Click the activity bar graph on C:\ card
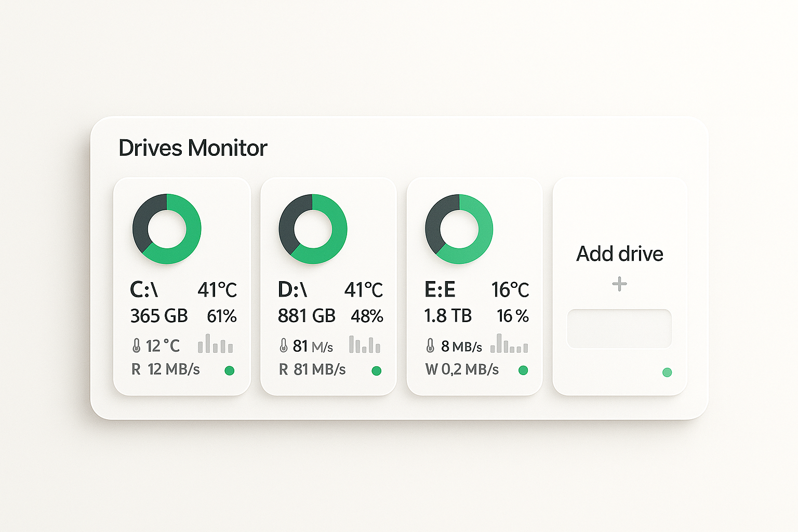 (215, 344)
